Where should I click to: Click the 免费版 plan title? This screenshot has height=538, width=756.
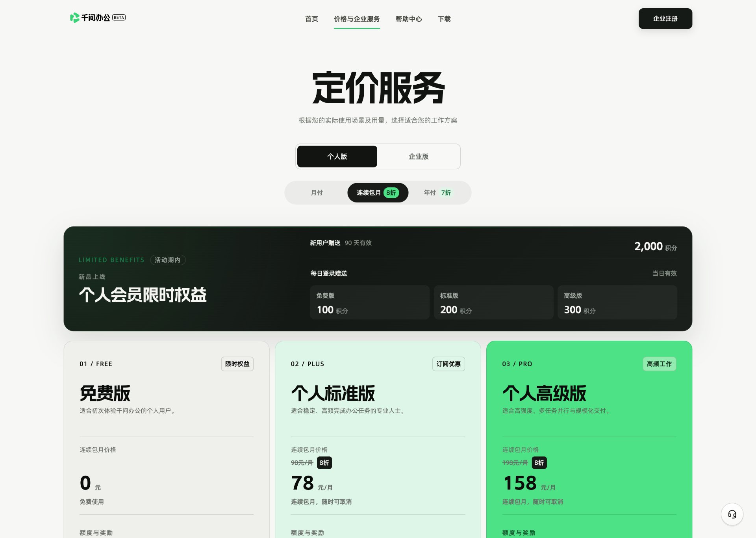pyautogui.click(x=105, y=393)
